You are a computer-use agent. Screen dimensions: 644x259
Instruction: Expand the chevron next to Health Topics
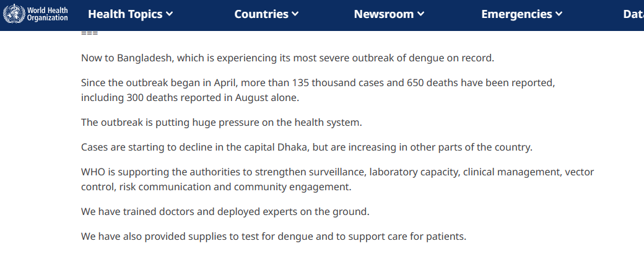169,14
